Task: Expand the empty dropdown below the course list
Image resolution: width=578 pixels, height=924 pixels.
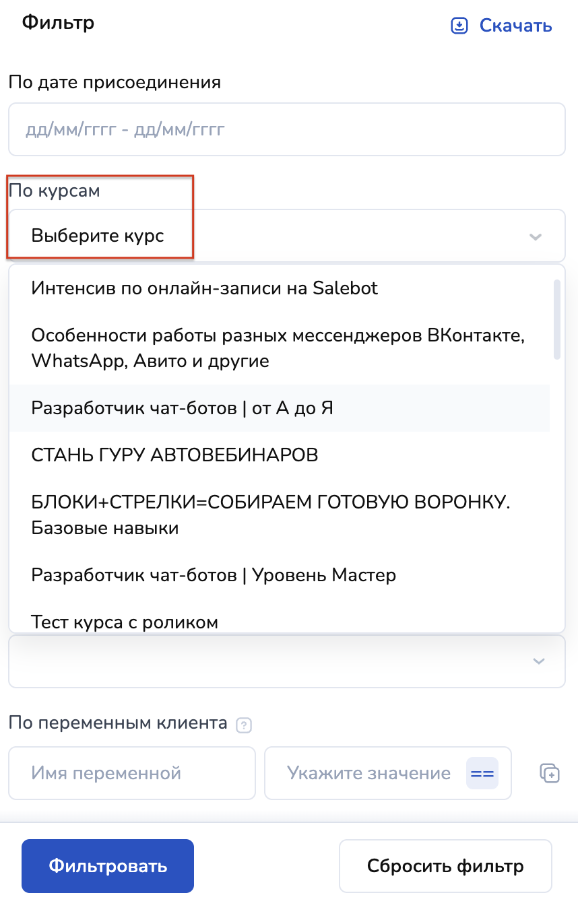Action: [286, 661]
